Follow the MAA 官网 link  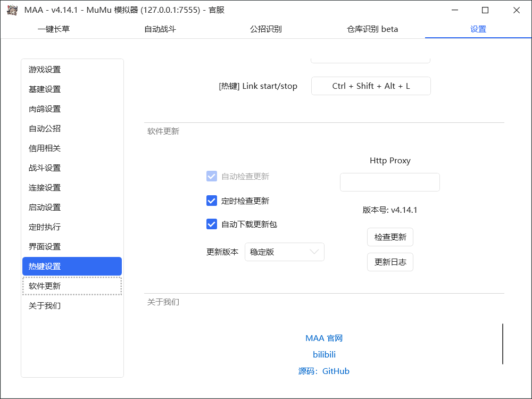click(x=324, y=338)
